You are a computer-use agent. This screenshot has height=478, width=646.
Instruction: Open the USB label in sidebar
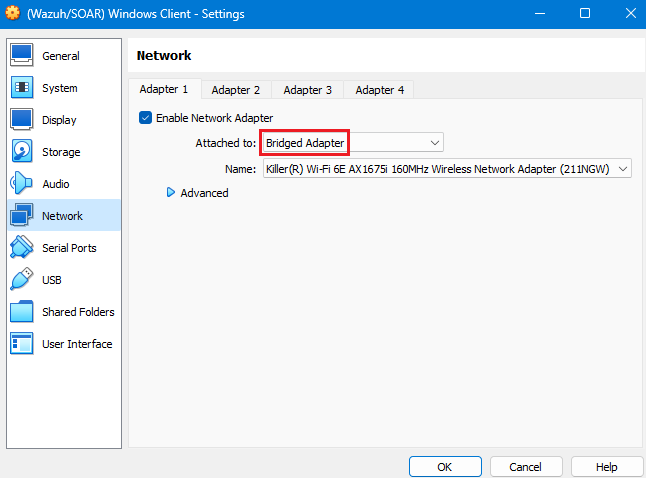click(x=51, y=280)
